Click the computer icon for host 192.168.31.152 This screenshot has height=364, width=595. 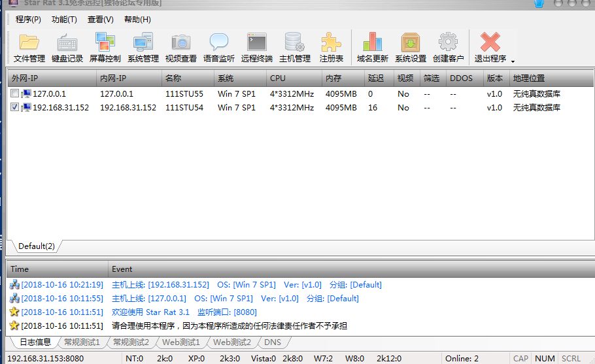[x=25, y=107]
